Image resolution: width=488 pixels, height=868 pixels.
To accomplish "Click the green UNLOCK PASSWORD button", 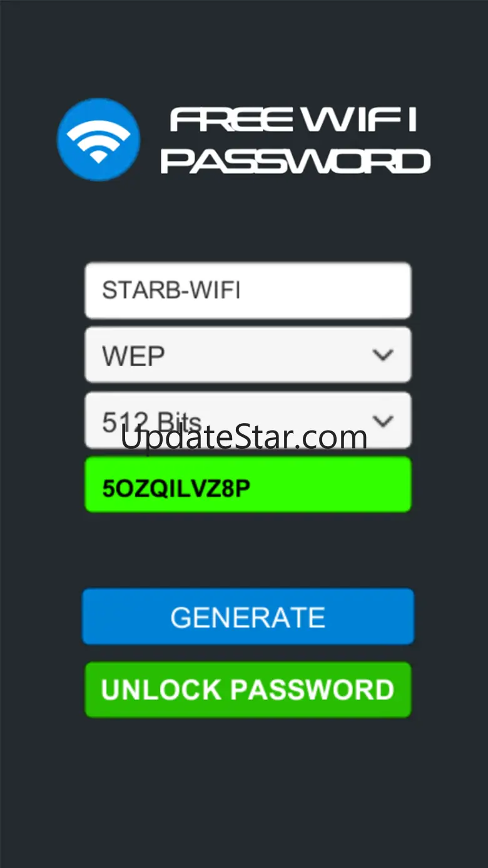I will point(248,690).
